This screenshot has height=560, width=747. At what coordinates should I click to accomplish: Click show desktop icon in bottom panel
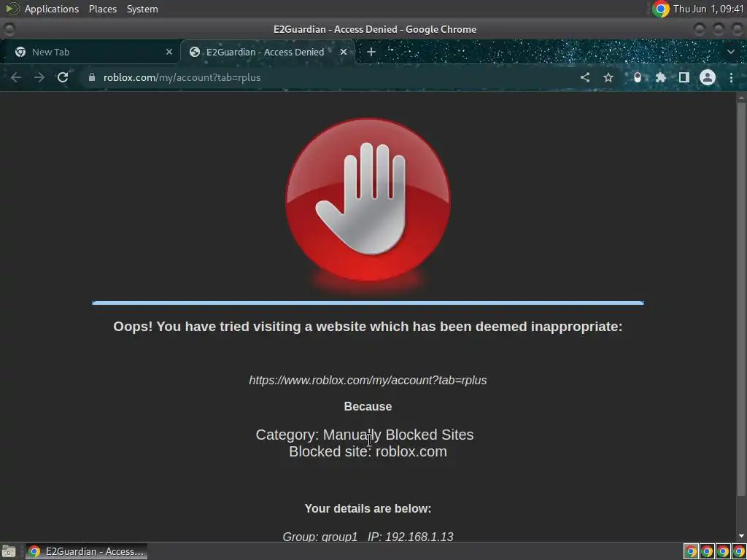[9, 551]
